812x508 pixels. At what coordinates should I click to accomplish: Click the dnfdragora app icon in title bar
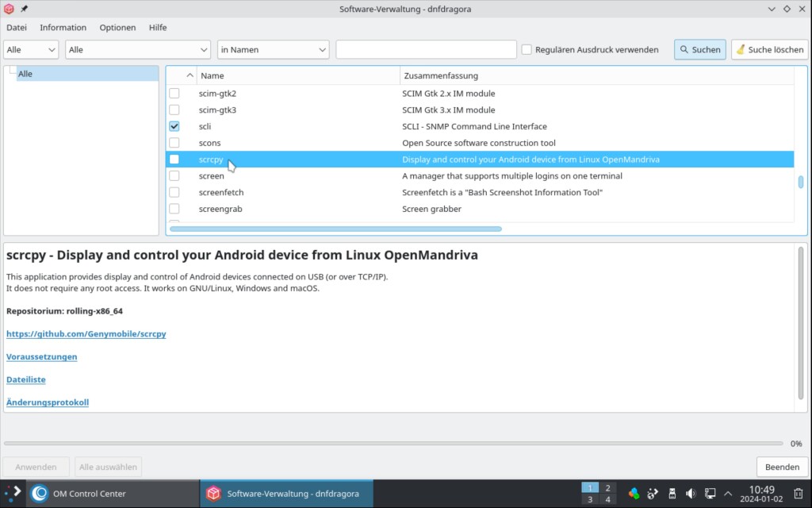tap(9, 9)
